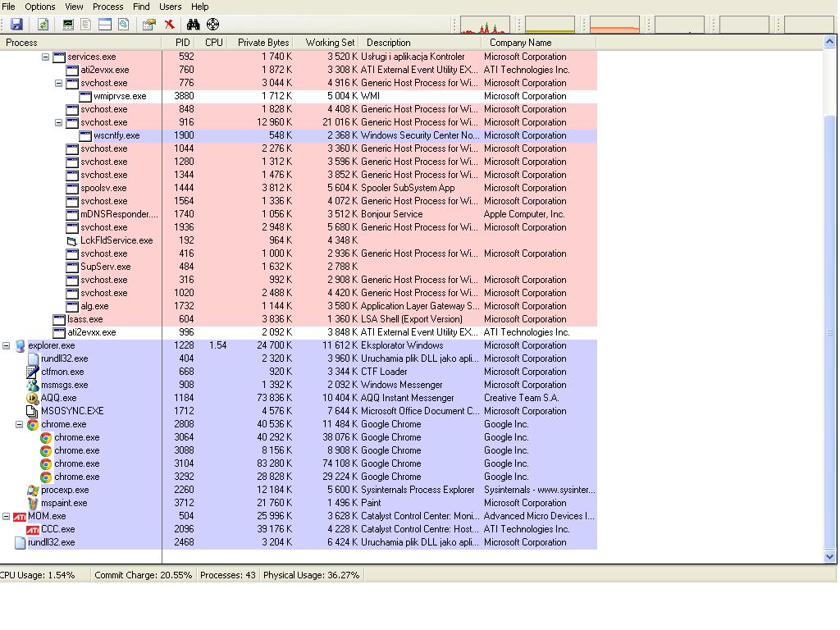Viewport: 840px width, 630px height.
Task: Open the Process menu
Action: pyautogui.click(x=107, y=7)
